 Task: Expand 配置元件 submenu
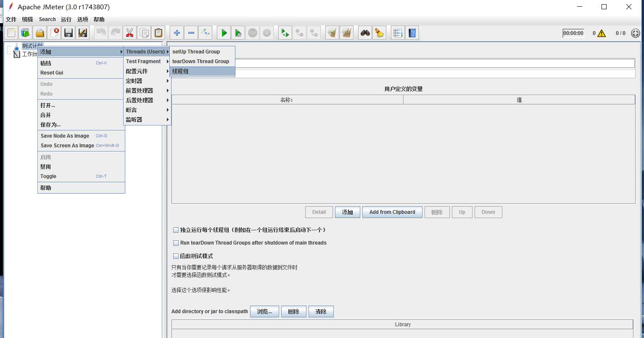click(147, 71)
